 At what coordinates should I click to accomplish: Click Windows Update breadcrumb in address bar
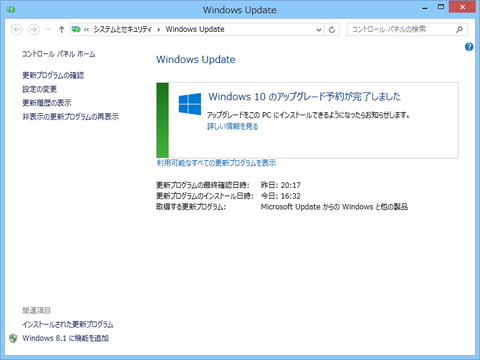[x=195, y=29]
